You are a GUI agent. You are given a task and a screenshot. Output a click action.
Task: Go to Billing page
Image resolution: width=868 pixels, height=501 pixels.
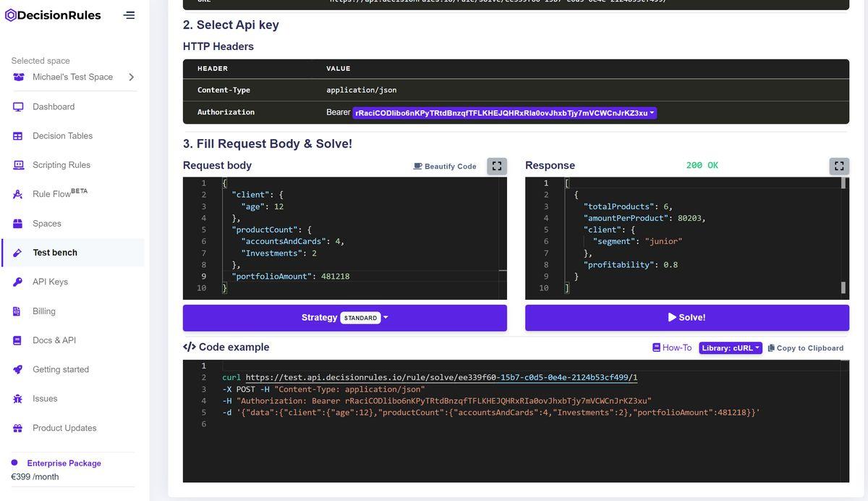coord(43,311)
